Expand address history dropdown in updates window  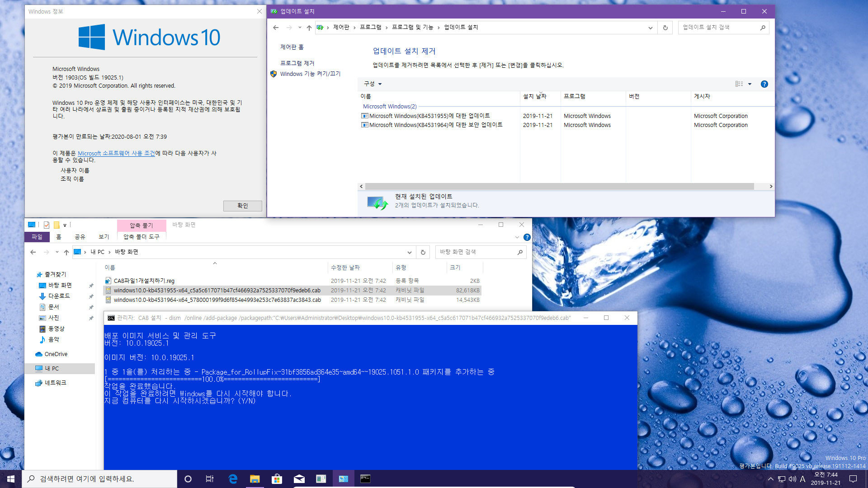point(650,28)
